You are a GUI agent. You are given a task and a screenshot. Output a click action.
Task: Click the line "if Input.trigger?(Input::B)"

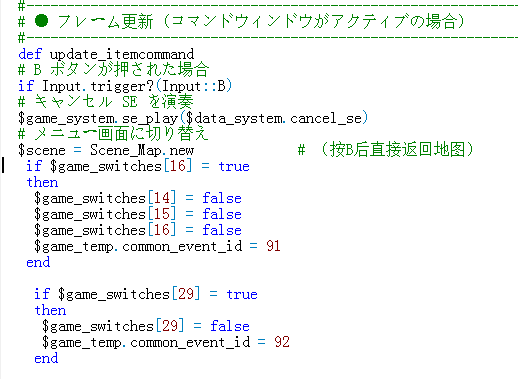tap(125, 86)
